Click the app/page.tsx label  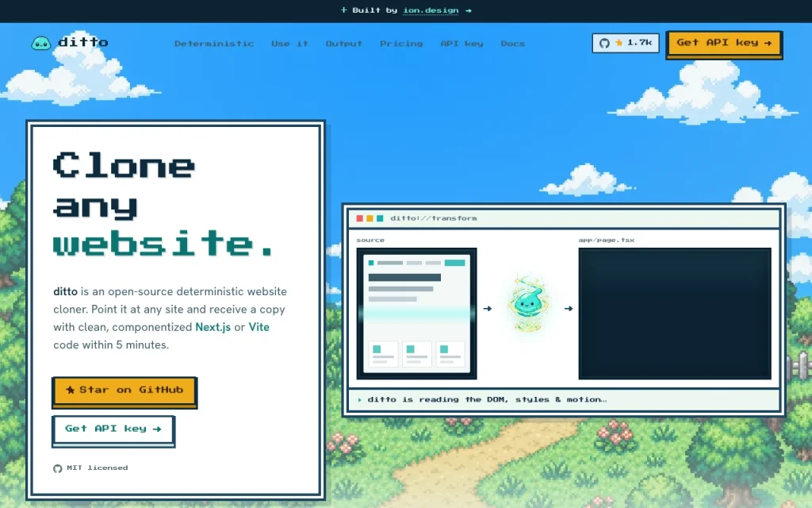coord(607,240)
